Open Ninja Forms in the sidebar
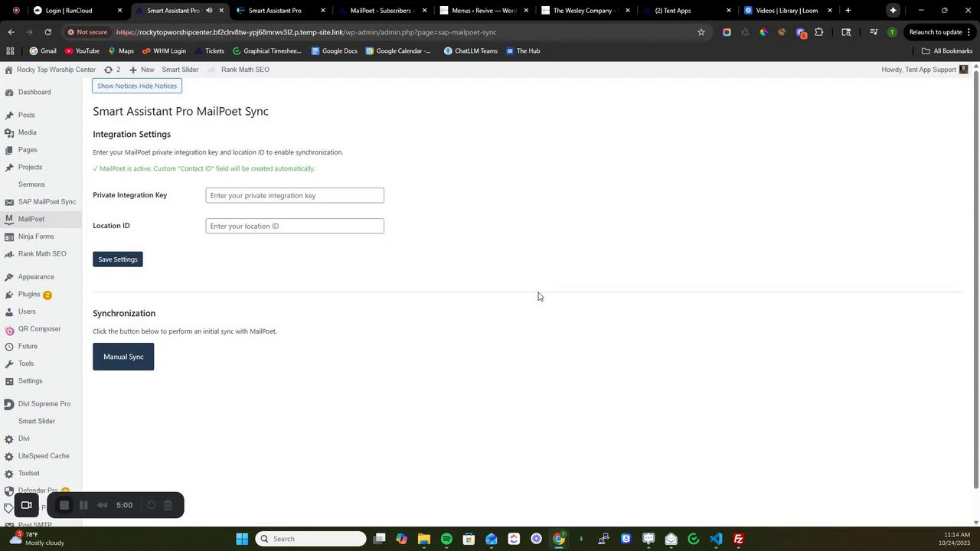This screenshot has height=551, width=980. tap(36, 236)
